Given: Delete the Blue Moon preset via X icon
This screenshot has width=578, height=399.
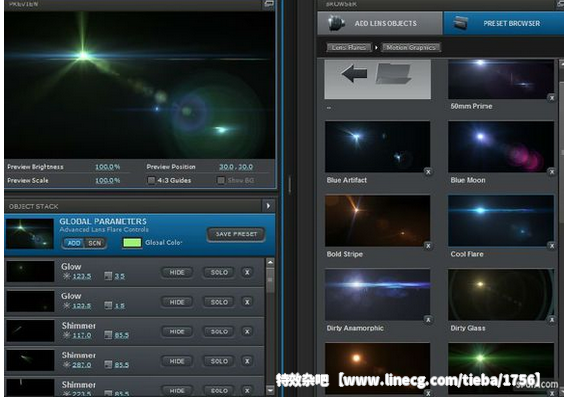Looking at the screenshot, I should point(551,172).
